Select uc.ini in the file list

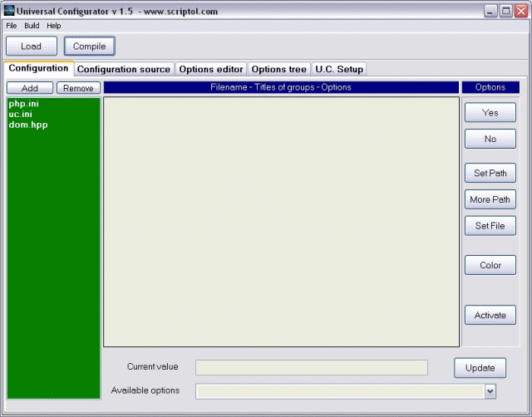pyautogui.click(x=20, y=114)
